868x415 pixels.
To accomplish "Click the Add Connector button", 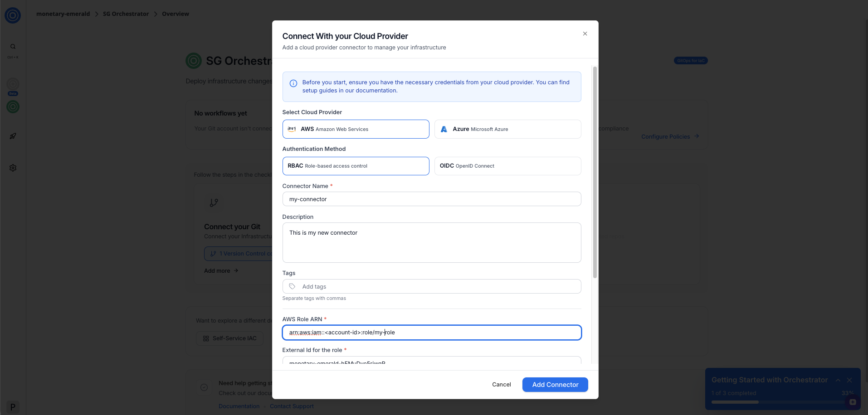I will [x=555, y=384].
